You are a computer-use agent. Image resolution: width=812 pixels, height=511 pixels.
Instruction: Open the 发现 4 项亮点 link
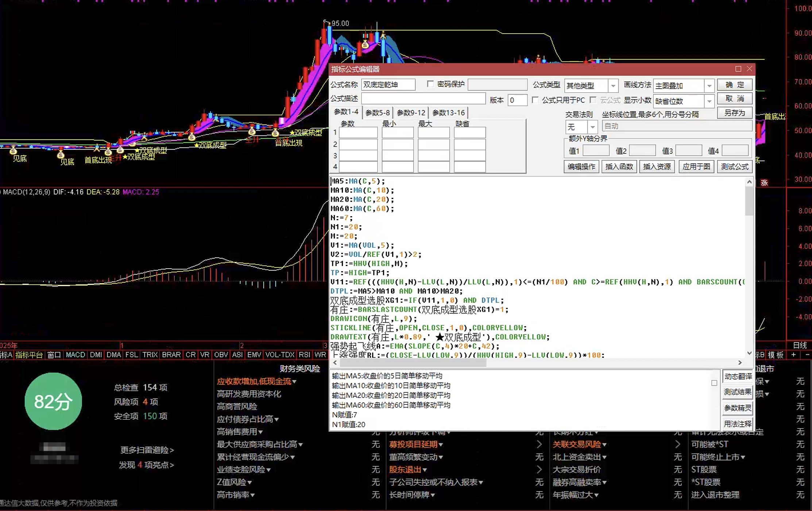pyautogui.click(x=147, y=465)
